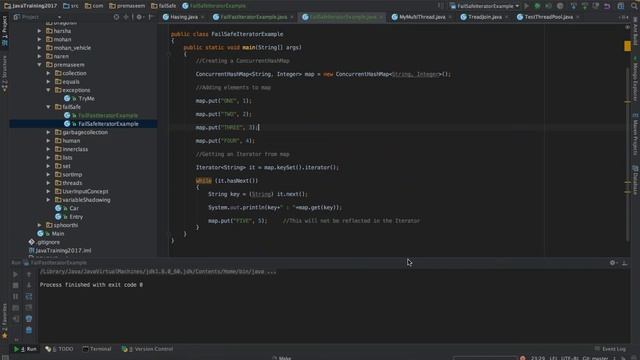
Task: Switch to the TreadJoin.java tab
Action: click(x=484, y=17)
